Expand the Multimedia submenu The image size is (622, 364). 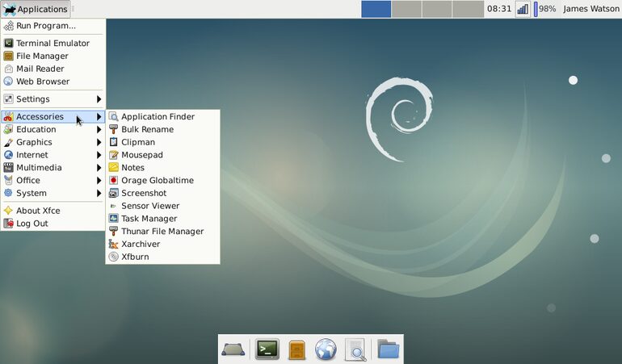click(x=53, y=168)
